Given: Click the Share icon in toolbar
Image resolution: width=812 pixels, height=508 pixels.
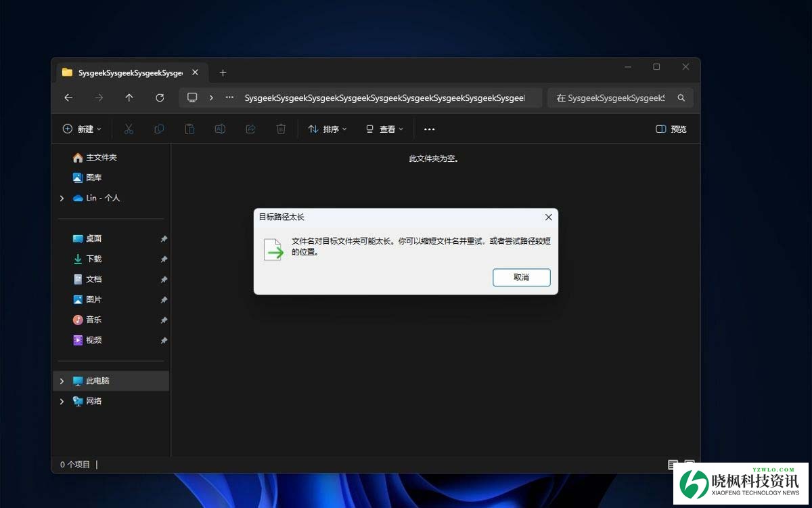Looking at the screenshot, I should point(250,129).
